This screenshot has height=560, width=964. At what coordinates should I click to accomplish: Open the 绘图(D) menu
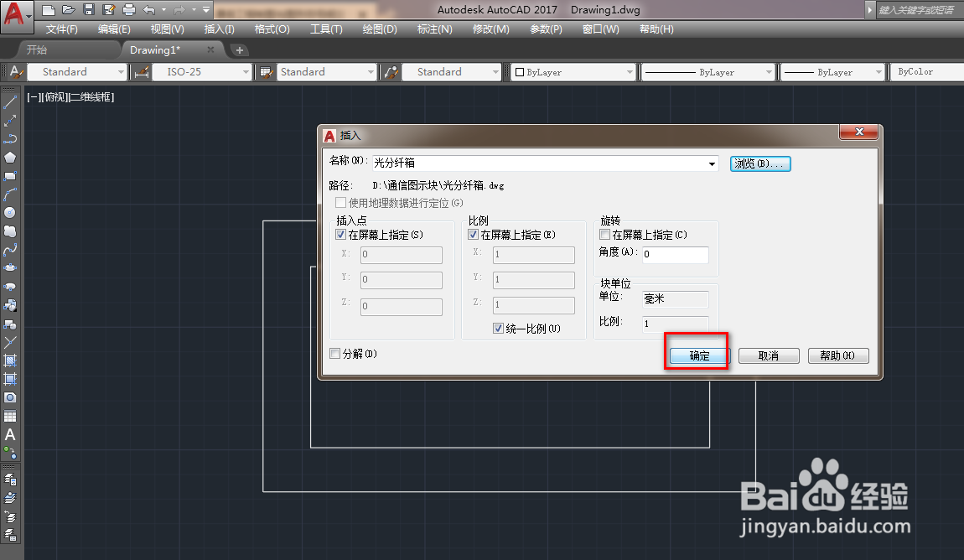tap(380, 29)
